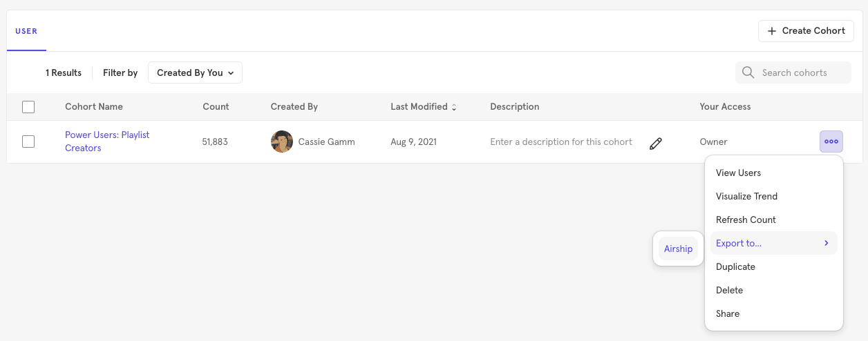Open the three-dot row options menu

[x=831, y=142]
